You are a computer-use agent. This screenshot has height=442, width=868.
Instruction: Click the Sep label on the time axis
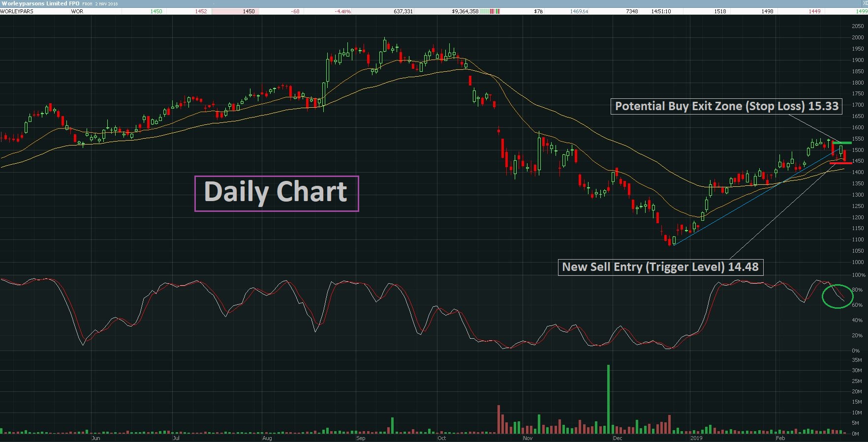tap(361, 438)
